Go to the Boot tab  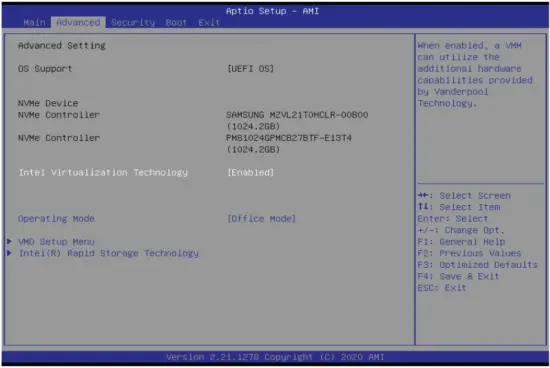click(176, 22)
